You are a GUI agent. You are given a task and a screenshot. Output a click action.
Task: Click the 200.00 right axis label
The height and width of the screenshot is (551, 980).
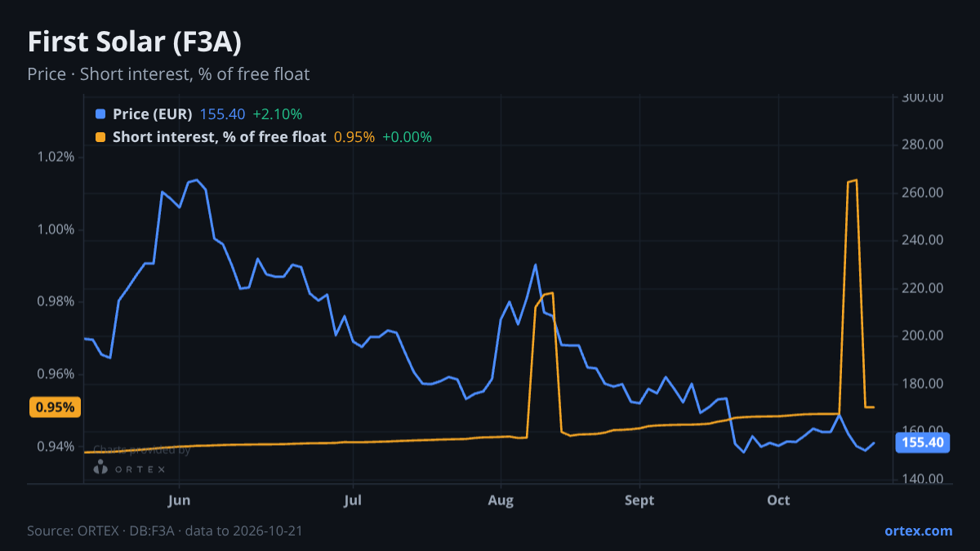coord(924,335)
